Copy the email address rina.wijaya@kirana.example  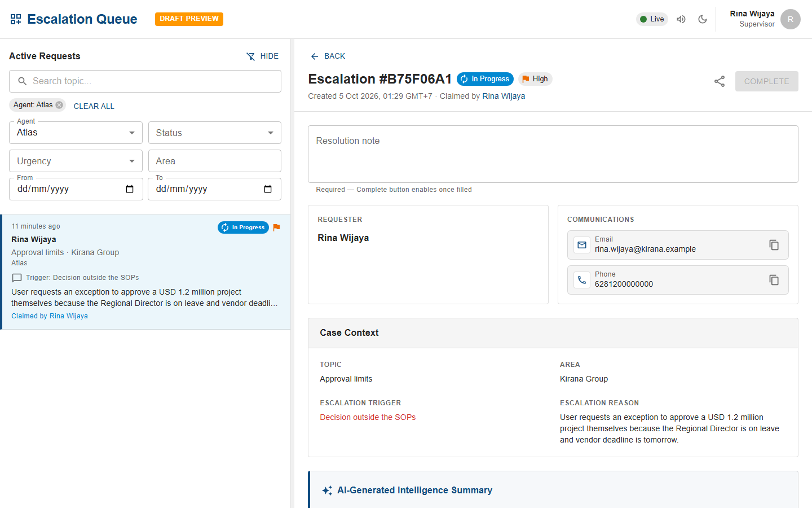click(x=774, y=245)
